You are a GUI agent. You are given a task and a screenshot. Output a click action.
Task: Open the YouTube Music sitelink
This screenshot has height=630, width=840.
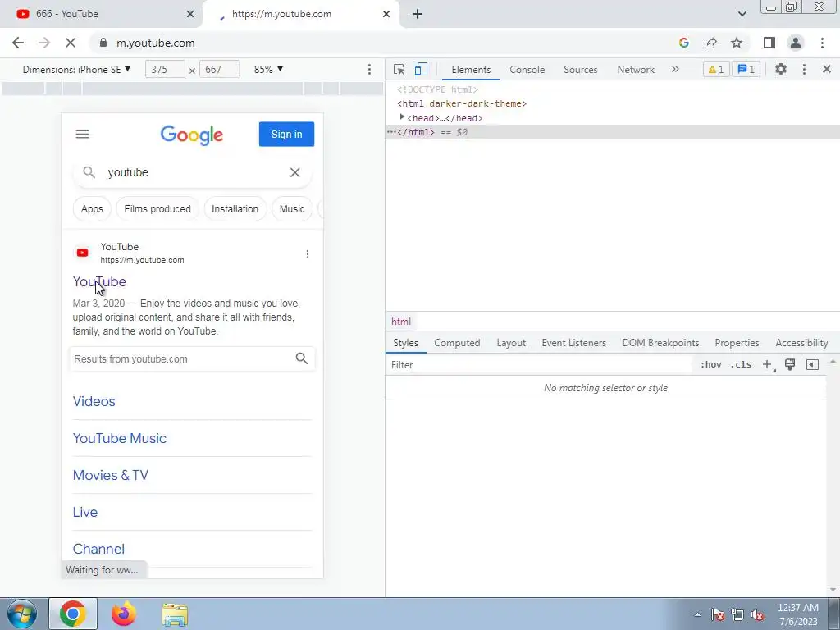pos(120,438)
